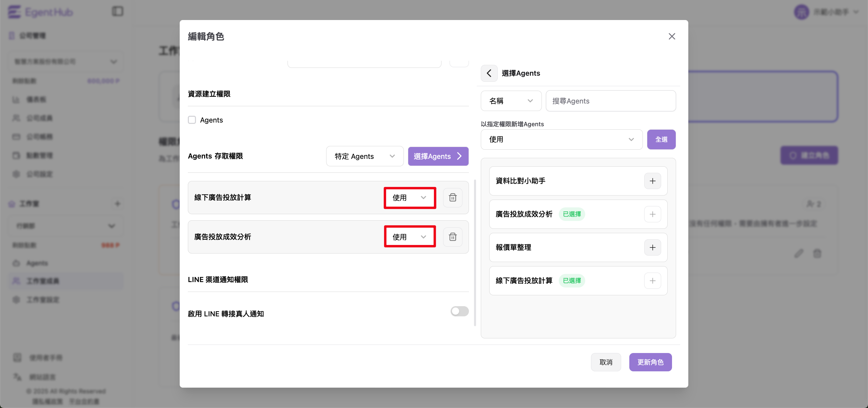Expand the 特定 Agents access dropdown

click(364, 156)
